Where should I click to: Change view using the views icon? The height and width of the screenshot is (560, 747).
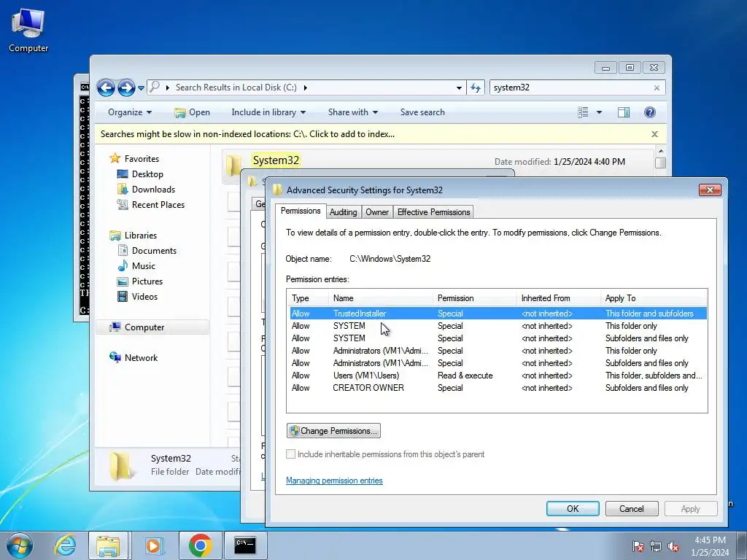pos(583,112)
